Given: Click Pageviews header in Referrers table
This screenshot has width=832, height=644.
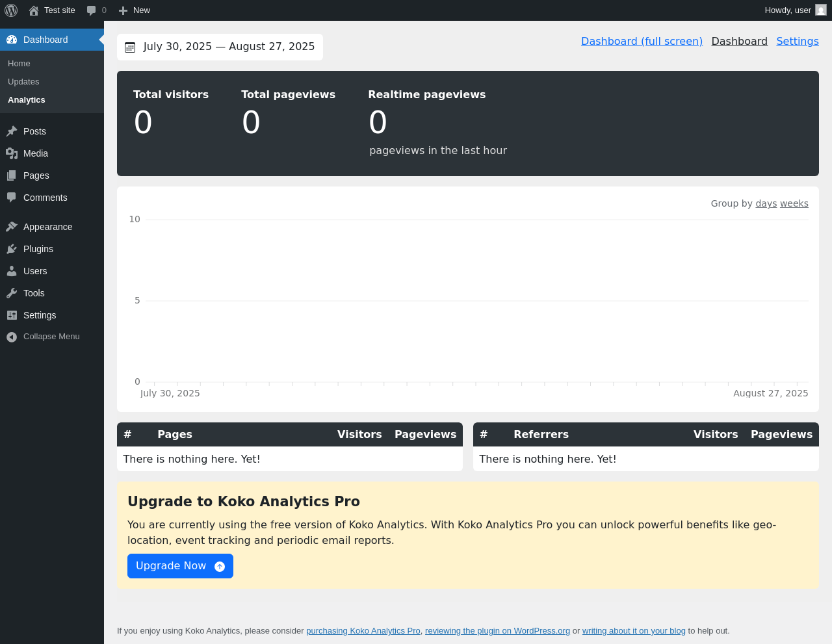Looking at the screenshot, I should click(781, 434).
